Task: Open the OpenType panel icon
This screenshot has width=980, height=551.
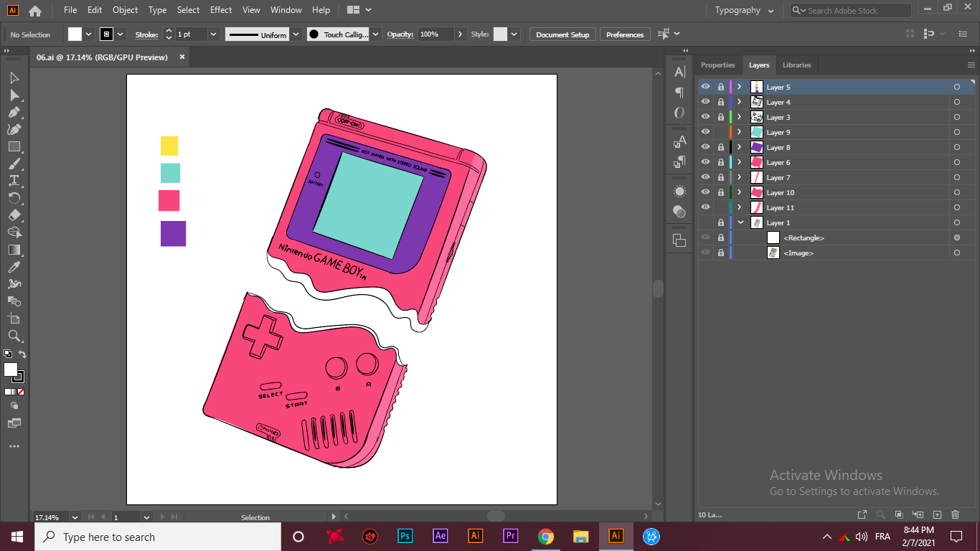Action: click(679, 113)
